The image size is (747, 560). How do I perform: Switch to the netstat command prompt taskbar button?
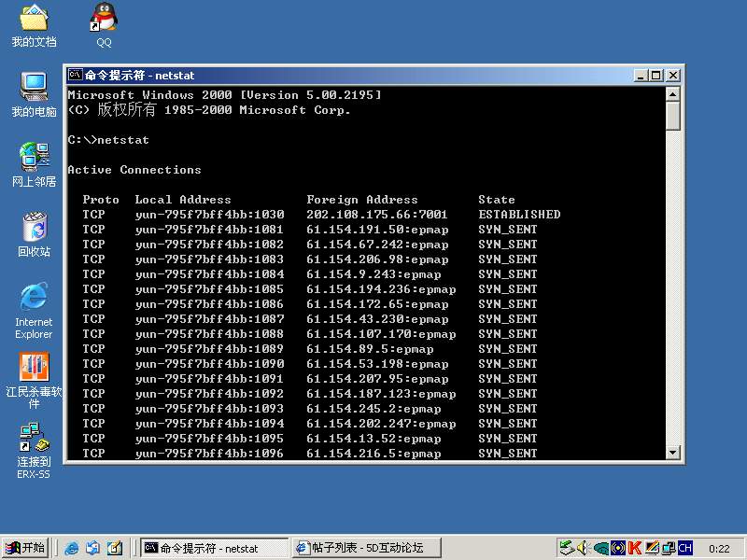(x=215, y=548)
